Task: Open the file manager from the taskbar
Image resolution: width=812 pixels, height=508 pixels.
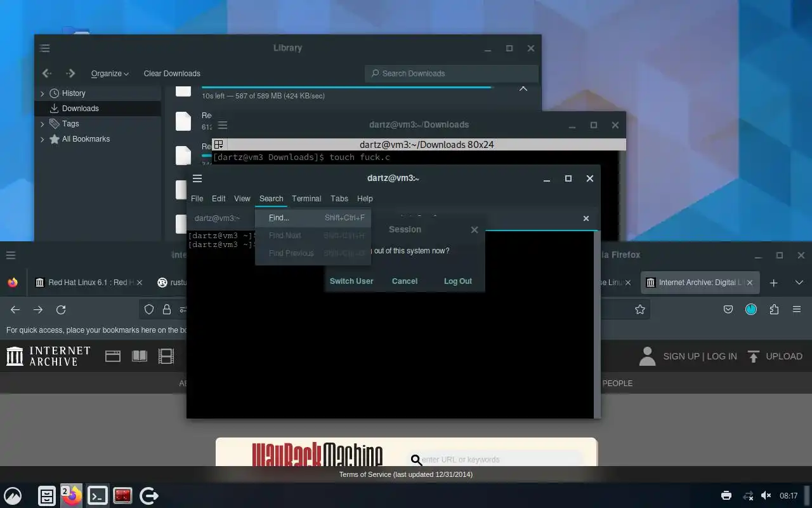Action: [x=47, y=496]
